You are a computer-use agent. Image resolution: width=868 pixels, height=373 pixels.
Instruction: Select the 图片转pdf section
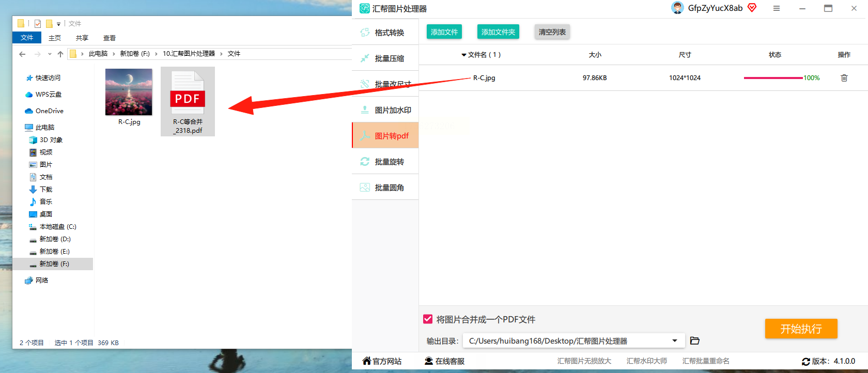tap(385, 136)
